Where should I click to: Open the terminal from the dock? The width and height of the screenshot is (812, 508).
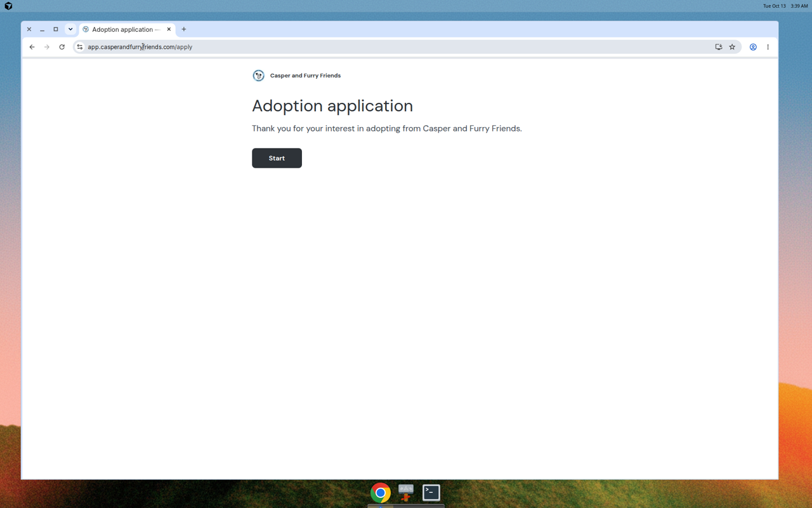click(x=431, y=492)
